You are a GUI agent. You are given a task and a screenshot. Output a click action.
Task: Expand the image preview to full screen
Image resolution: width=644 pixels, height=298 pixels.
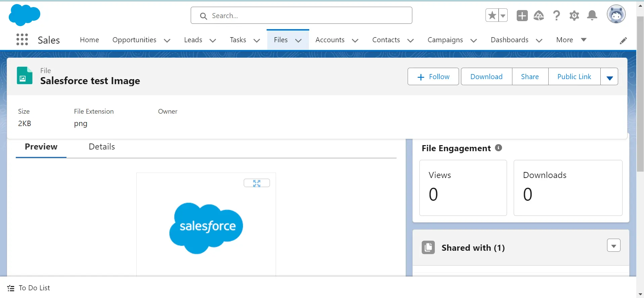point(257,183)
